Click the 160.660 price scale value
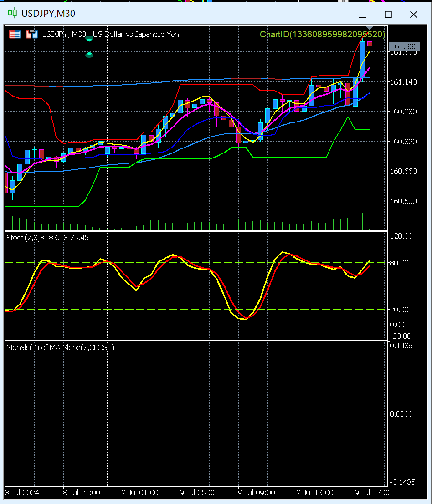 tap(403, 171)
